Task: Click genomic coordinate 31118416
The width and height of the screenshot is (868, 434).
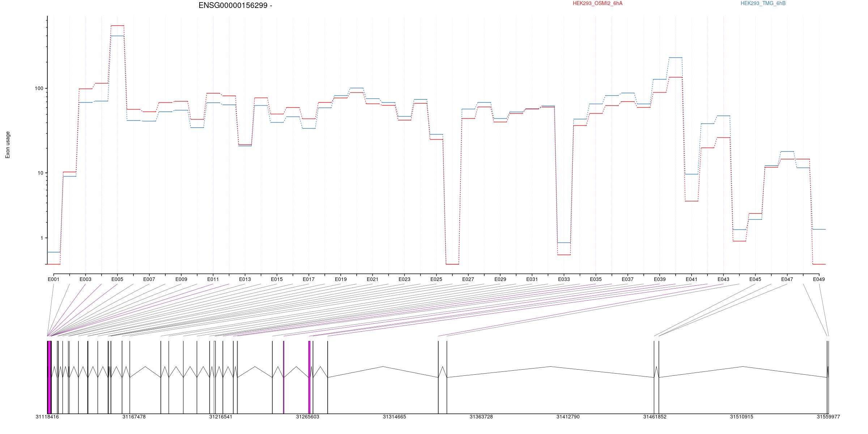Action: pyautogui.click(x=47, y=417)
